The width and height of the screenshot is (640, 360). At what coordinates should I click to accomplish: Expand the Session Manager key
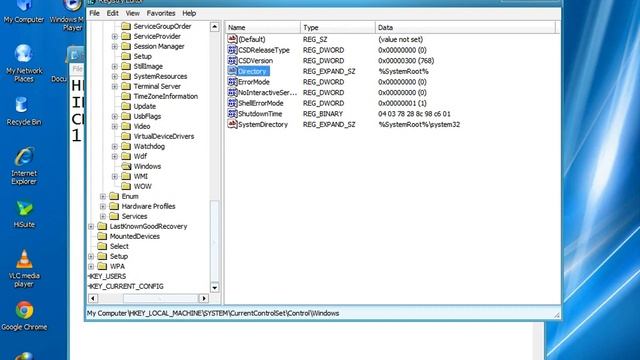[x=115, y=47]
